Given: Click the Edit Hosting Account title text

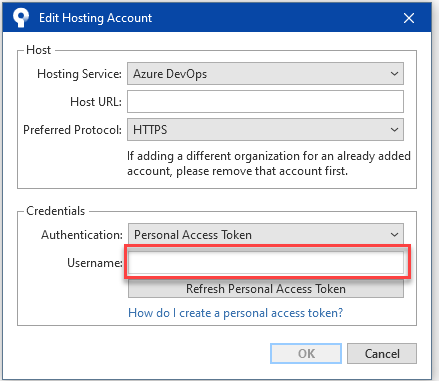Looking at the screenshot, I should click(x=95, y=18).
